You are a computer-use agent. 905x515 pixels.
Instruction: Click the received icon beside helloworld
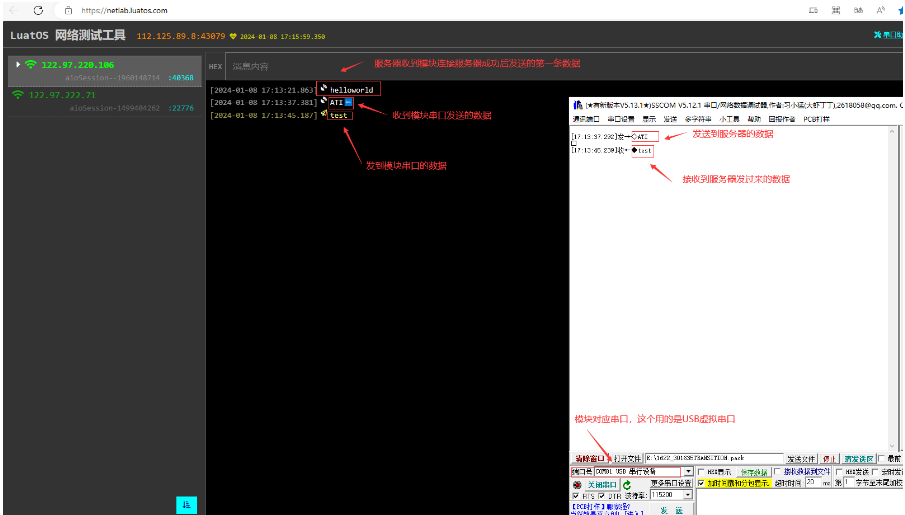click(x=324, y=88)
